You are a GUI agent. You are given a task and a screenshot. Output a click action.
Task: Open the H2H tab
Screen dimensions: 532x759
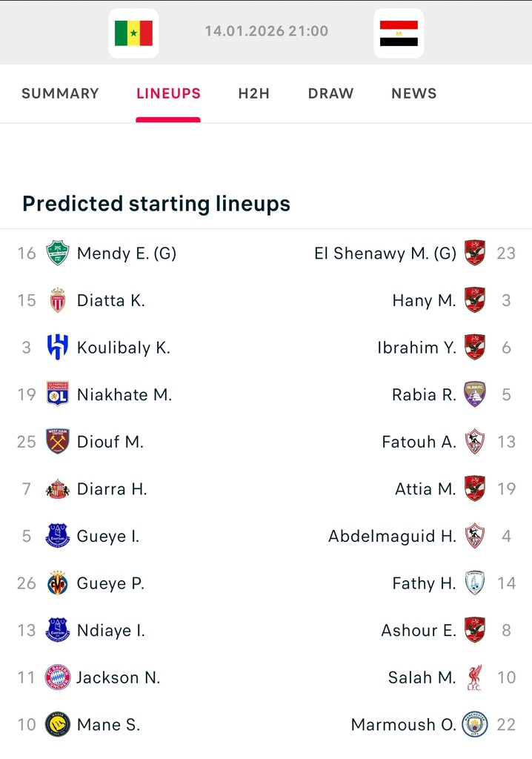(x=253, y=93)
